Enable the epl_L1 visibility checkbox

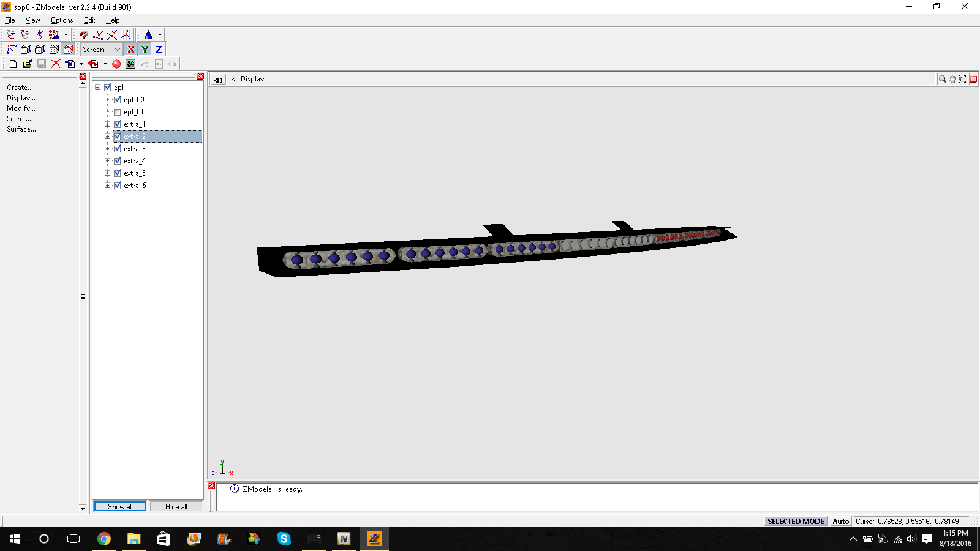coord(118,112)
